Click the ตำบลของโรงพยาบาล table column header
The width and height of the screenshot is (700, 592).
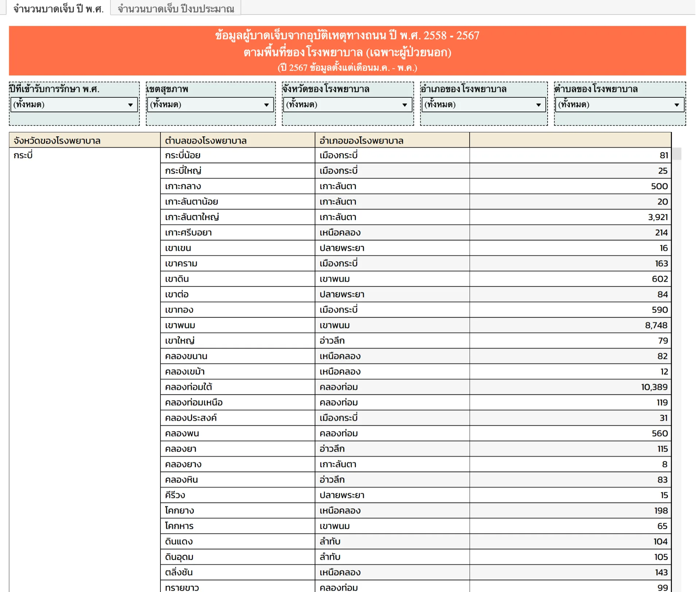(x=238, y=140)
